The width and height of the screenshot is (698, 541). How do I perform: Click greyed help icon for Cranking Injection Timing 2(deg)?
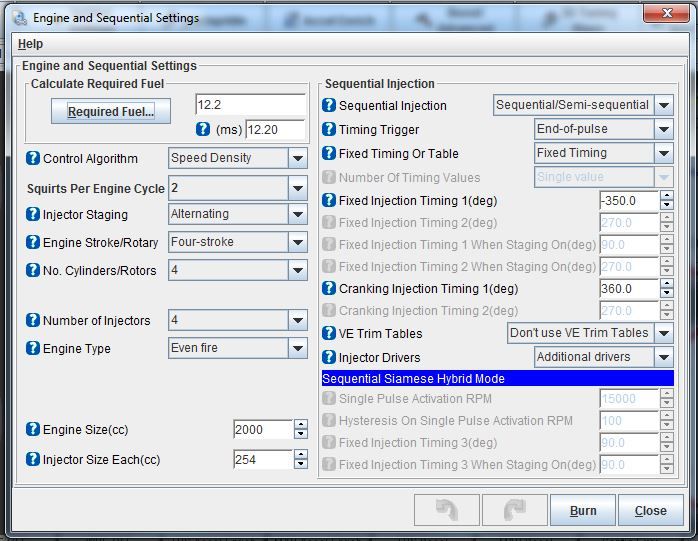pos(329,310)
